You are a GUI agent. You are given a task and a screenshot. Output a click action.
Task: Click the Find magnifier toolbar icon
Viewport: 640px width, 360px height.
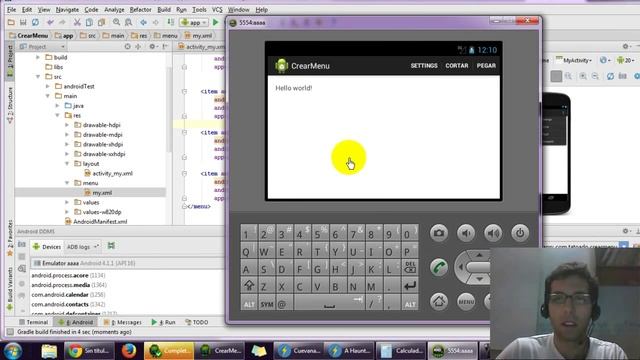116,22
